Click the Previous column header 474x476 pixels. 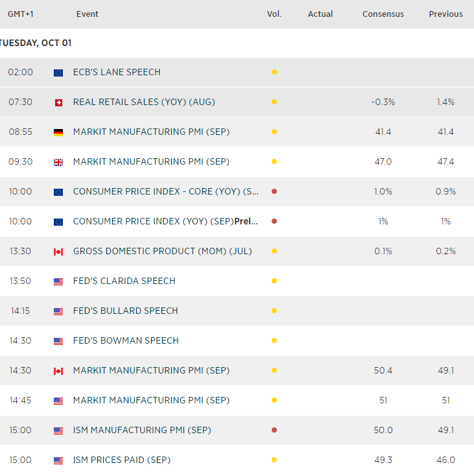[445, 14]
